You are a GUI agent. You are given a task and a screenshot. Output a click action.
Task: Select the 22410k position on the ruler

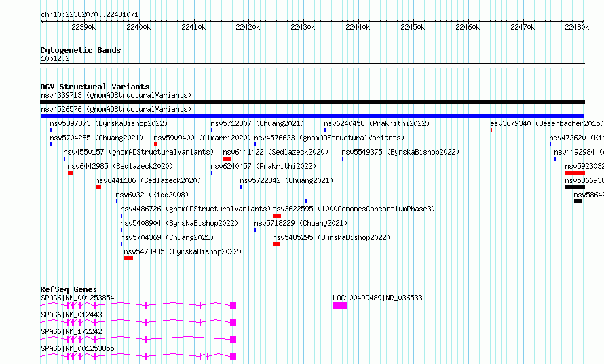point(193,27)
